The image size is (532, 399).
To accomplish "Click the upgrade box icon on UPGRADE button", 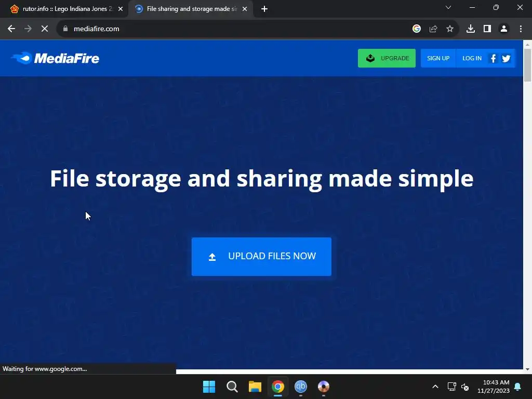I will pos(370,58).
